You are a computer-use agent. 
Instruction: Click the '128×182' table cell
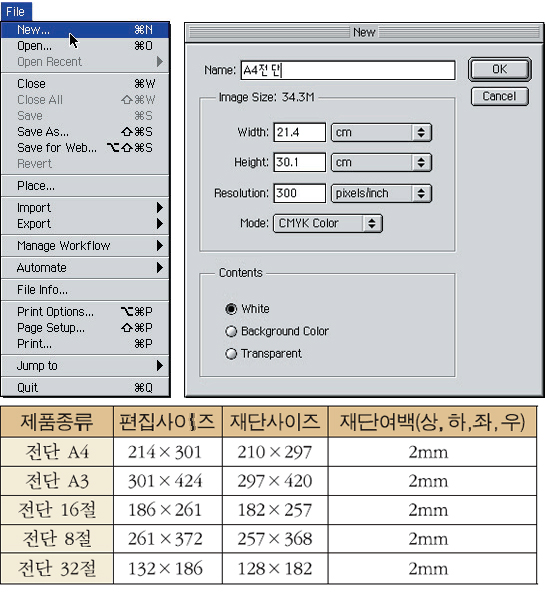pos(275,569)
